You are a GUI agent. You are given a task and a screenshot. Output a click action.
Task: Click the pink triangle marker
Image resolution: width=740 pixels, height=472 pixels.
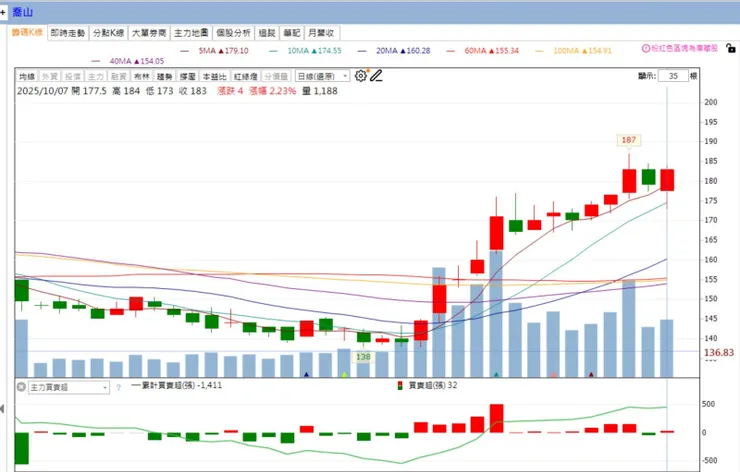(x=553, y=374)
